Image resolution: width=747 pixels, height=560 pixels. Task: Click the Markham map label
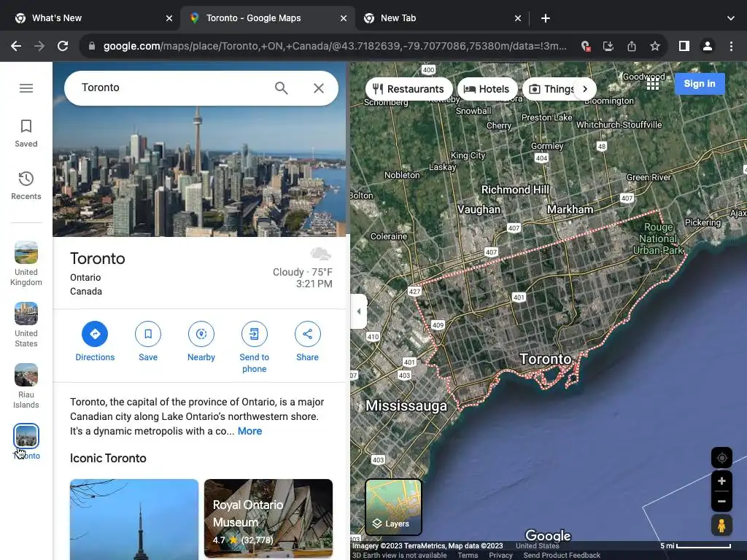(x=570, y=209)
